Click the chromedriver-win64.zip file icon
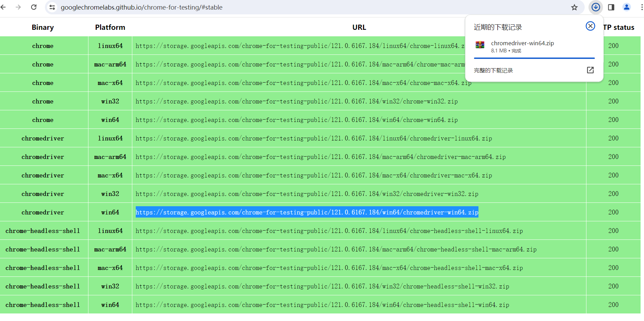 click(x=480, y=45)
